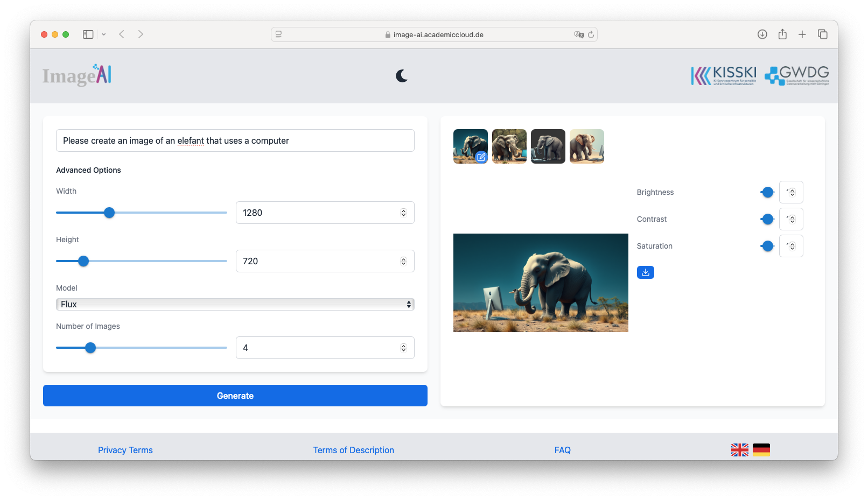Click the Brightness slider handle
This screenshot has width=868, height=500.
coord(768,192)
